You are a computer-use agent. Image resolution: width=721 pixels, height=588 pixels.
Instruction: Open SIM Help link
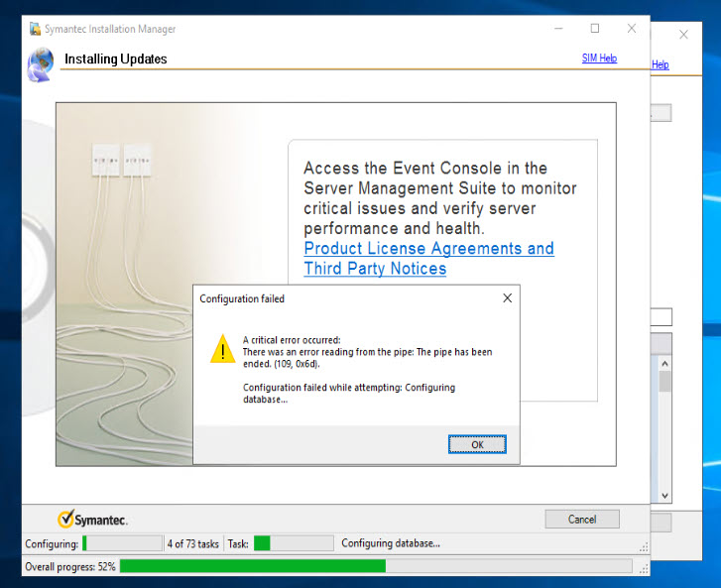pos(599,58)
